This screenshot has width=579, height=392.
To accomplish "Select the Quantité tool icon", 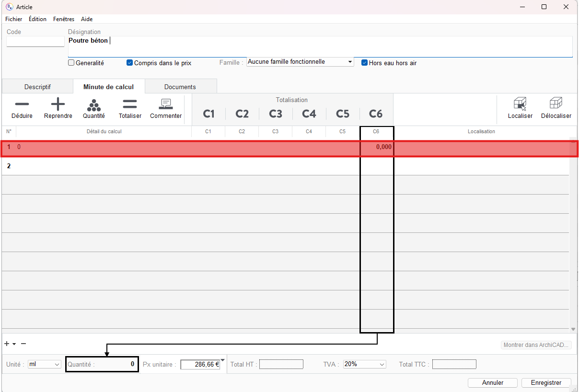I will 94,104.
